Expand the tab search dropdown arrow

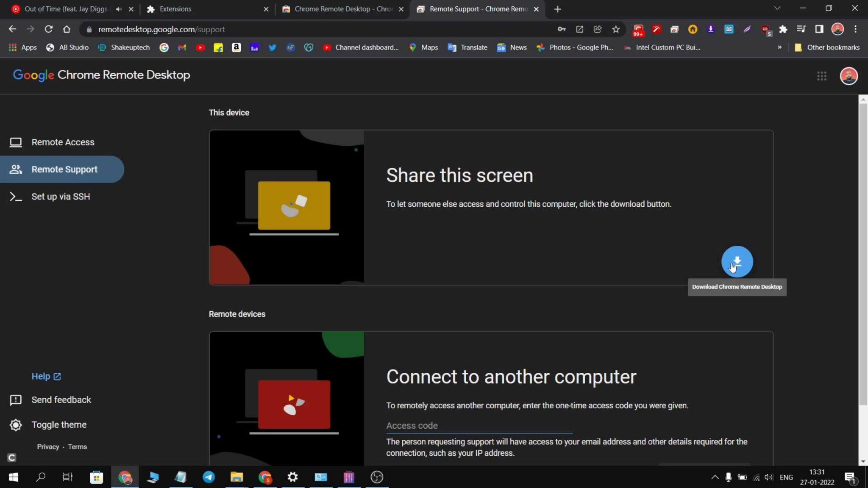coord(777,8)
